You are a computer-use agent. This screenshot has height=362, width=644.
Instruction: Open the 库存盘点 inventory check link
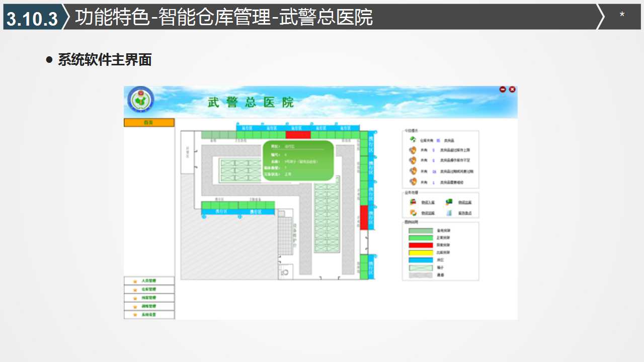(464, 213)
